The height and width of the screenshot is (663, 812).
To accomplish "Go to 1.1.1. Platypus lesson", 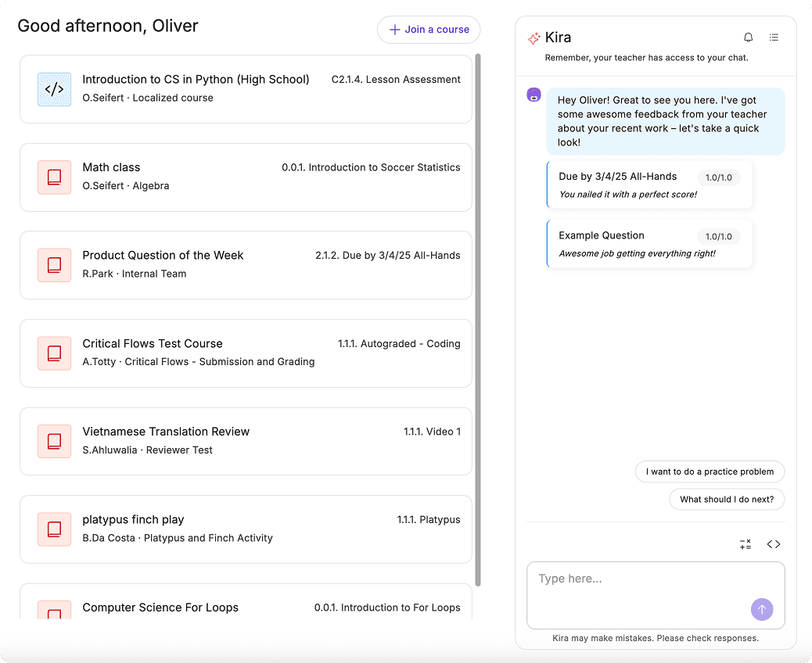I will pyautogui.click(x=429, y=520).
